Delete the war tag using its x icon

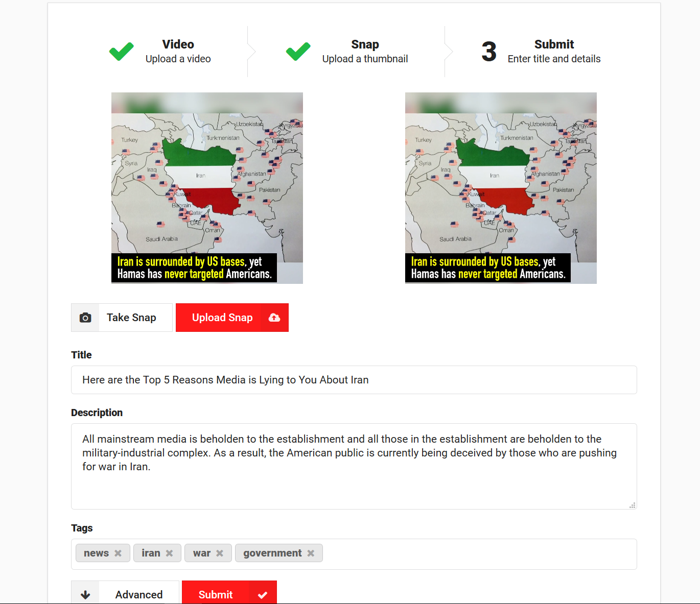coord(220,553)
